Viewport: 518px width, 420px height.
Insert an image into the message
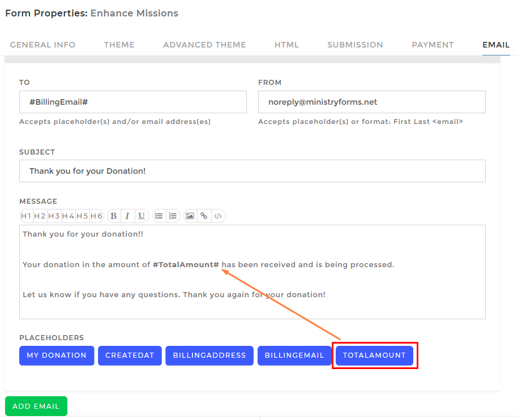[190, 216]
